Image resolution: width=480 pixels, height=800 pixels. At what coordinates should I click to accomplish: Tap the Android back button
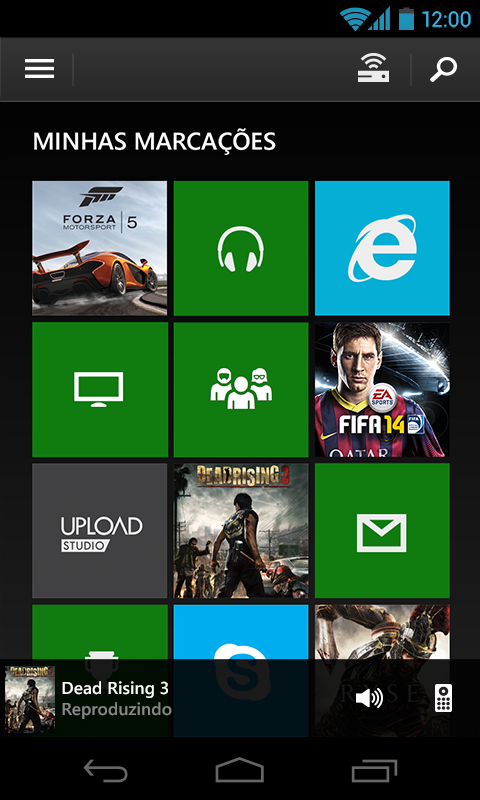(106, 770)
